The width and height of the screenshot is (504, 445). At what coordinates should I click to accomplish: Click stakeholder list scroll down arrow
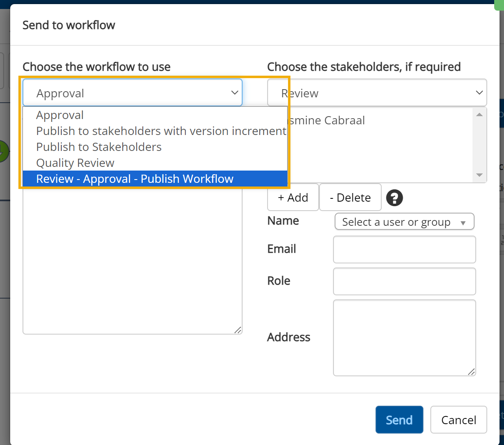pos(479,175)
